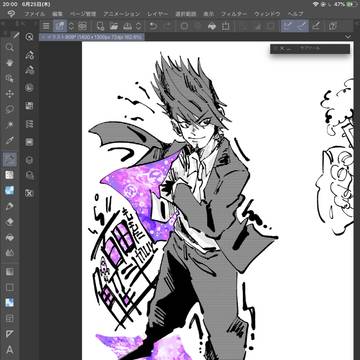Open the ファイル menu
This screenshot has height=360, width=360.
(35, 14)
